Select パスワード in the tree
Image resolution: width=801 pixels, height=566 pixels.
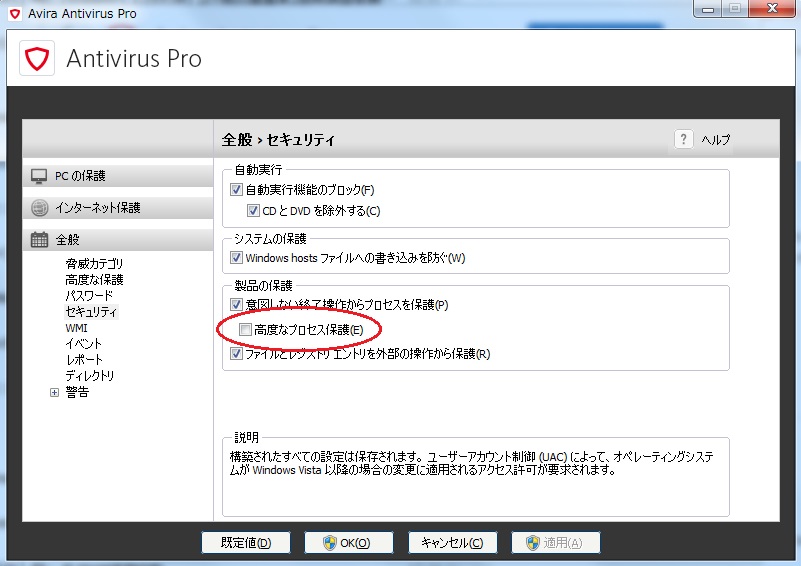(89, 296)
